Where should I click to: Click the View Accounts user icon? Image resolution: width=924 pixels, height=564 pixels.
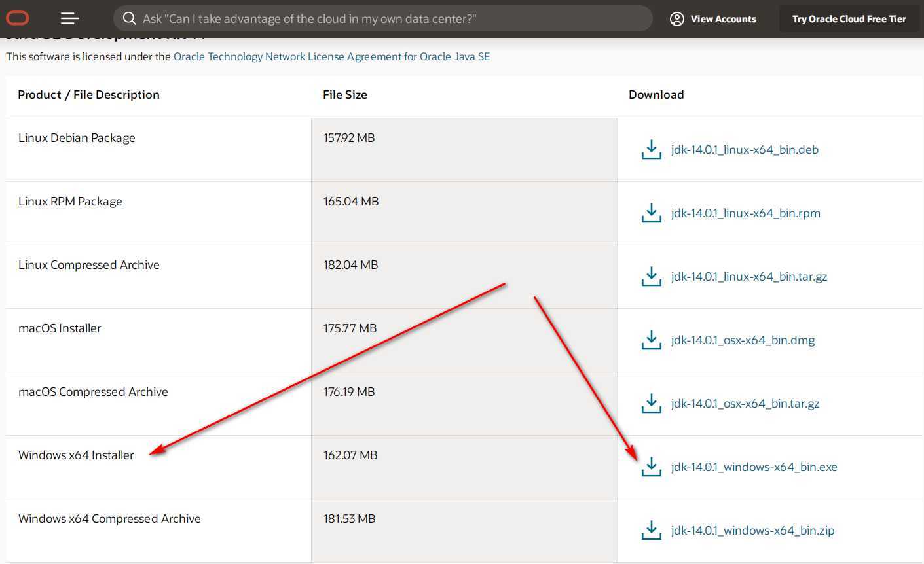pos(677,19)
